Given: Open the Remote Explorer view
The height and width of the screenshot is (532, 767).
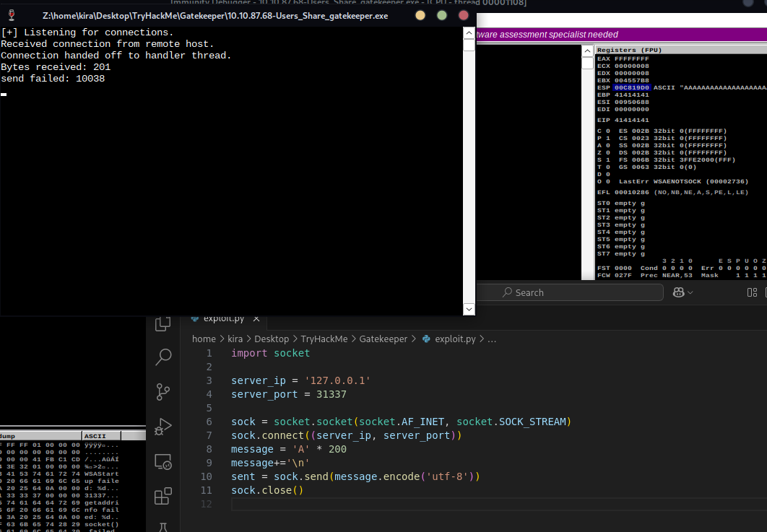Looking at the screenshot, I should (163, 462).
